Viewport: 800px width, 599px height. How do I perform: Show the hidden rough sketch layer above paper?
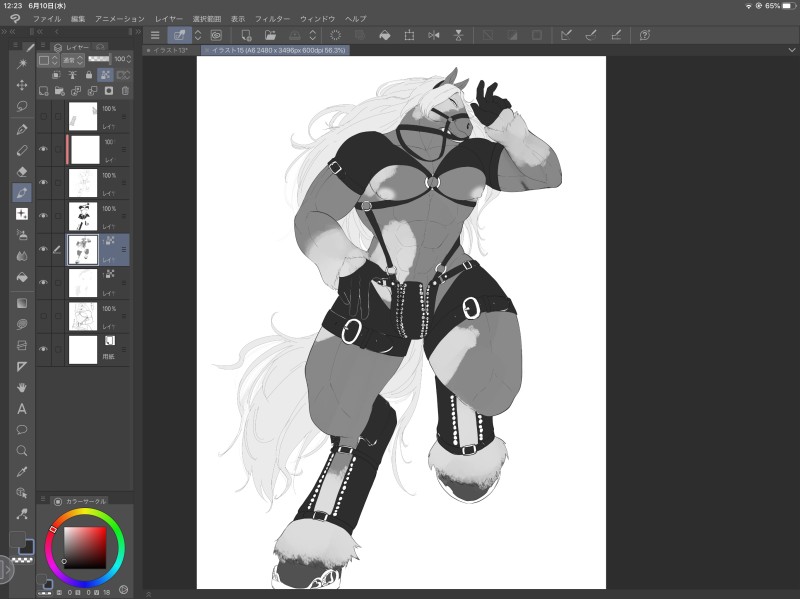(x=43, y=316)
